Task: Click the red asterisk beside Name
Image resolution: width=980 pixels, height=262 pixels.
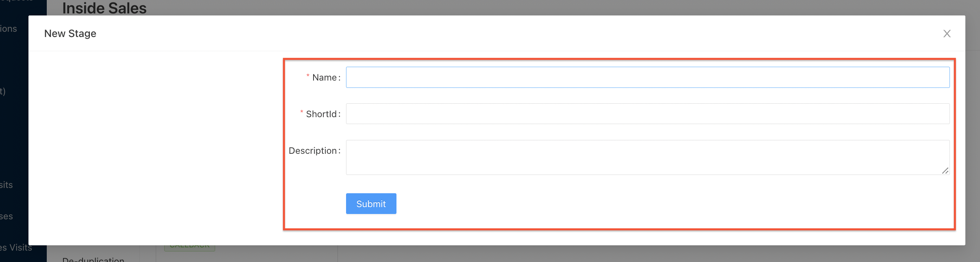Action: [x=308, y=76]
